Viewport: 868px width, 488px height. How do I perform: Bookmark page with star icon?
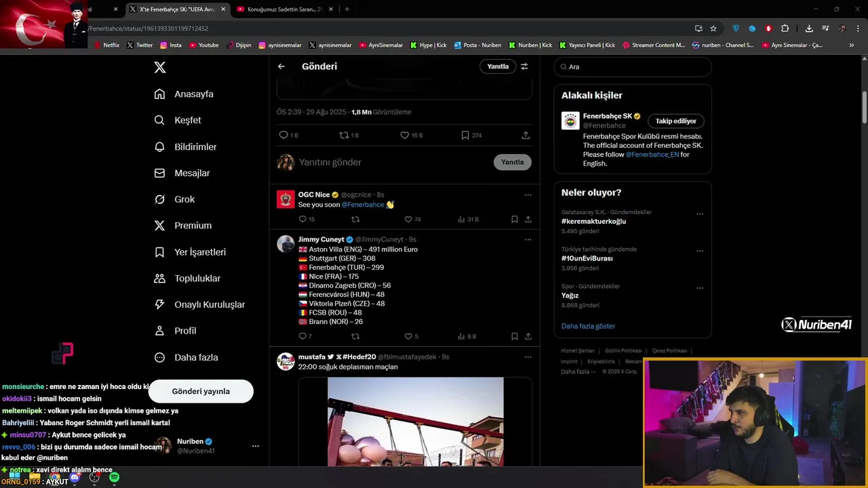click(713, 28)
